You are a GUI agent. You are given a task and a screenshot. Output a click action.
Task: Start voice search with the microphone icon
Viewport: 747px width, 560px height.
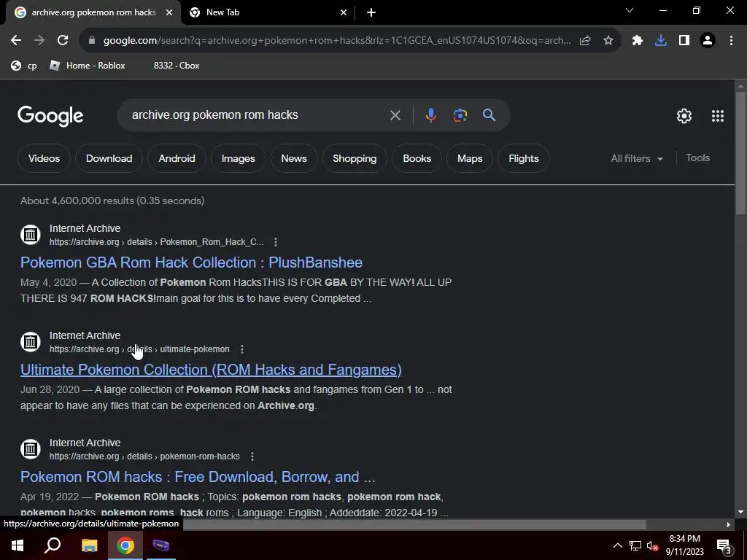(430, 115)
